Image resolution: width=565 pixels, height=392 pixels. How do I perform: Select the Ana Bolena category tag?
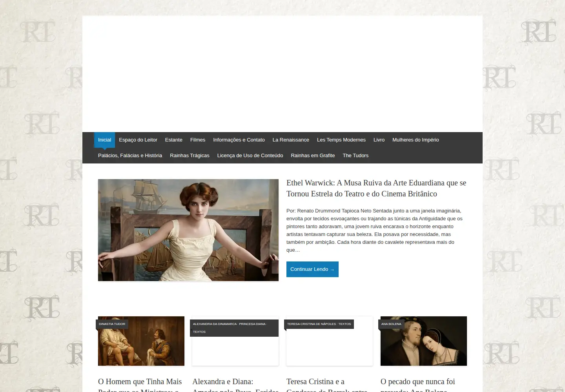tap(391, 324)
